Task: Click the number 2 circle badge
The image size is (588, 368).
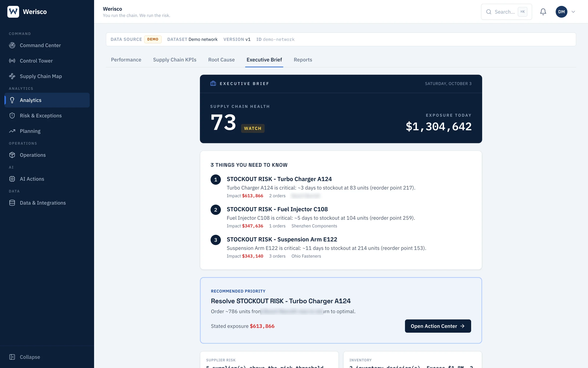Action: pyautogui.click(x=216, y=210)
